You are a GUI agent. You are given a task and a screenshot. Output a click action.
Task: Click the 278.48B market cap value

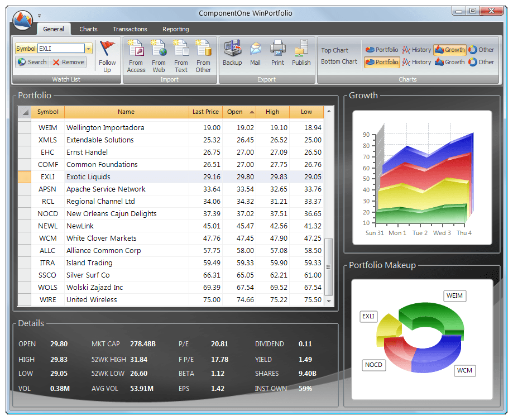pos(143,344)
